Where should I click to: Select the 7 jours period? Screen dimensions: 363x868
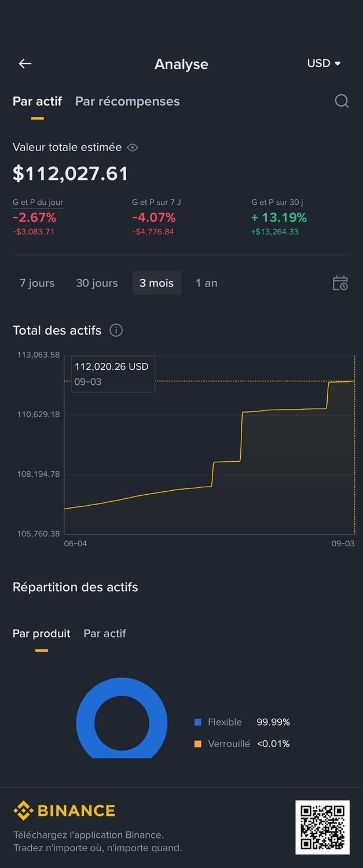coord(37,283)
